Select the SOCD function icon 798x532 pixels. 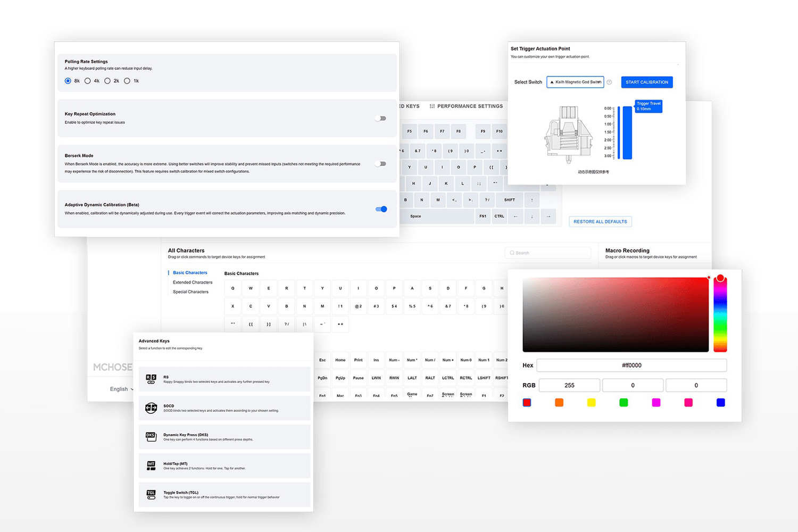(151, 408)
